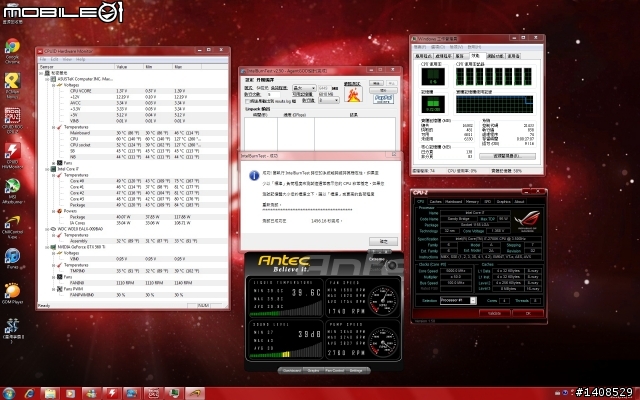
Task: Toggle the results log checkbox in IntelBurnTest
Action: [x=247, y=101]
